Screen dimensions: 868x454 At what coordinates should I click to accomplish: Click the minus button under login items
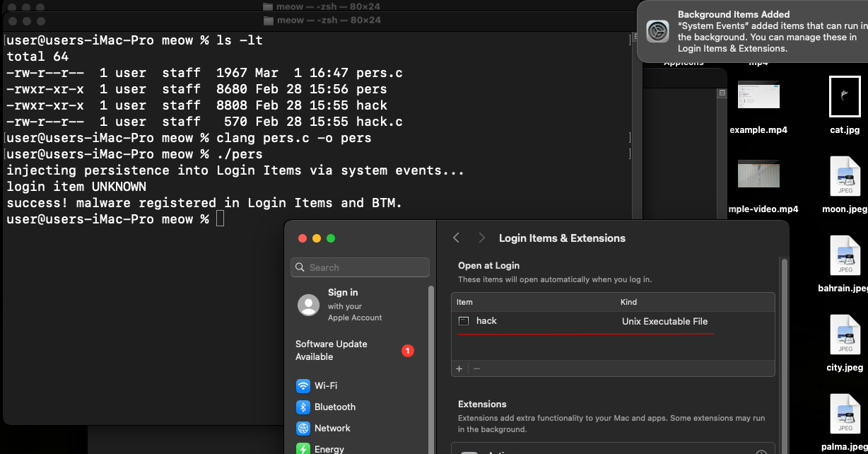point(476,368)
